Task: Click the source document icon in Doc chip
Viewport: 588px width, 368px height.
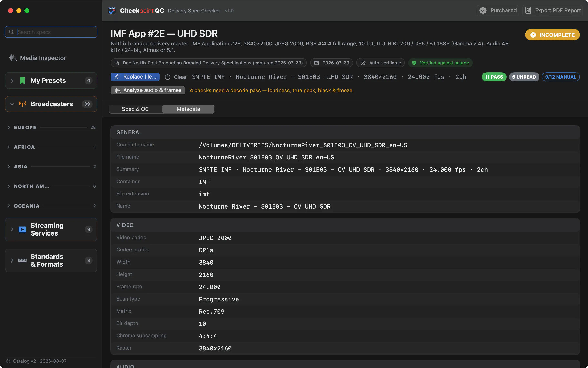Action: (x=117, y=63)
